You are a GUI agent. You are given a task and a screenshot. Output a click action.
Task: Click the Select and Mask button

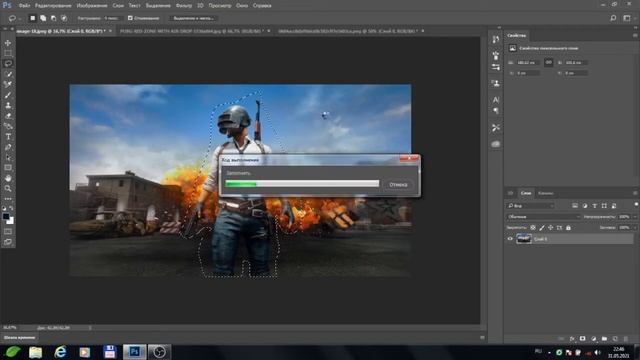[193, 18]
